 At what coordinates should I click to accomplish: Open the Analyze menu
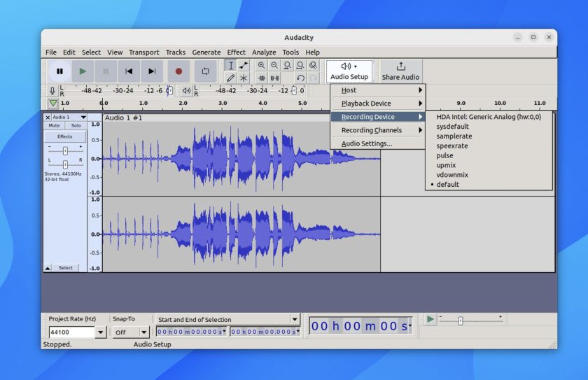click(x=264, y=52)
